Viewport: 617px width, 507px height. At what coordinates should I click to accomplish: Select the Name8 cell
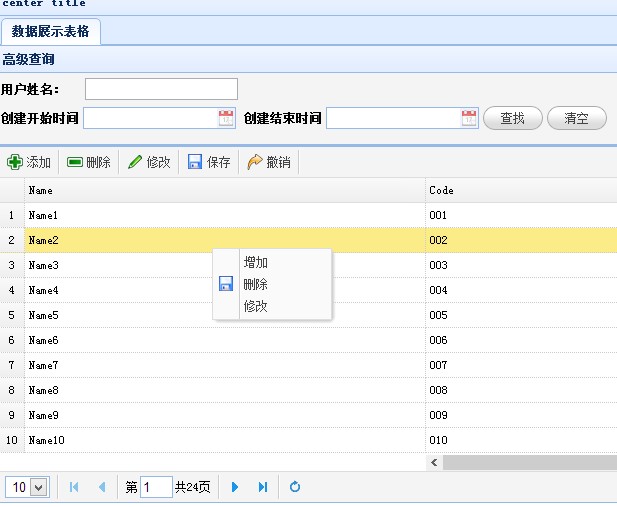point(225,390)
